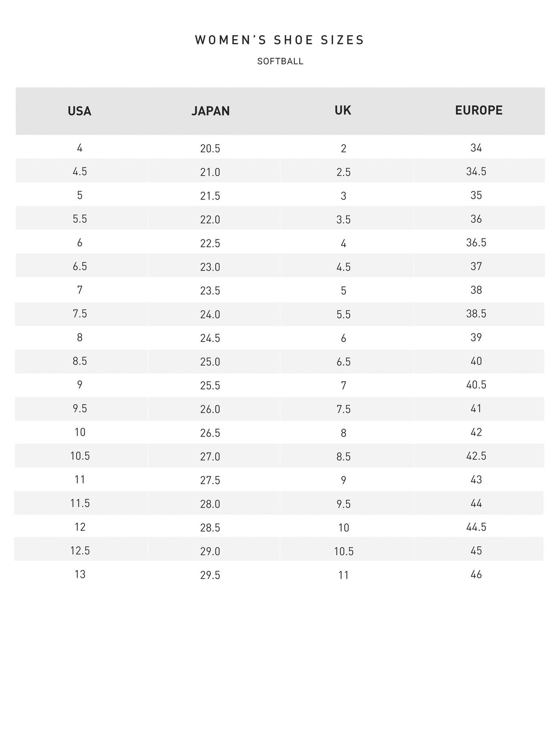Click the Softball subtitle text
This screenshot has height=747, width=560.
coord(280,61)
